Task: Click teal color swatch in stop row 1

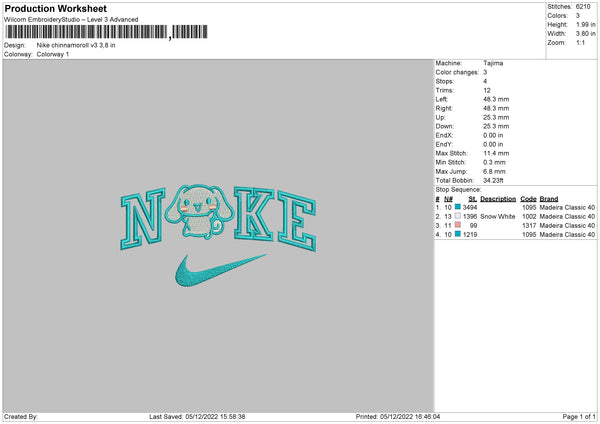Action: (x=458, y=207)
